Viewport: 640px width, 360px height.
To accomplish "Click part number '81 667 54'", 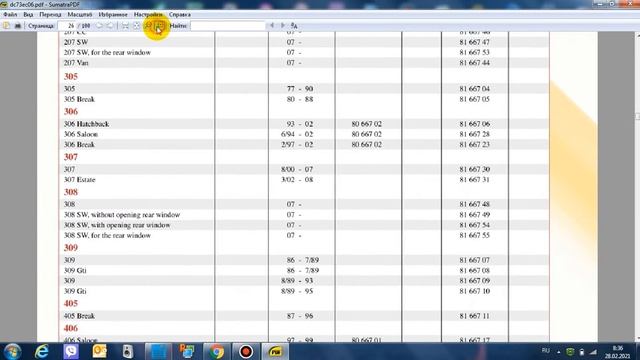I will coord(474,225).
